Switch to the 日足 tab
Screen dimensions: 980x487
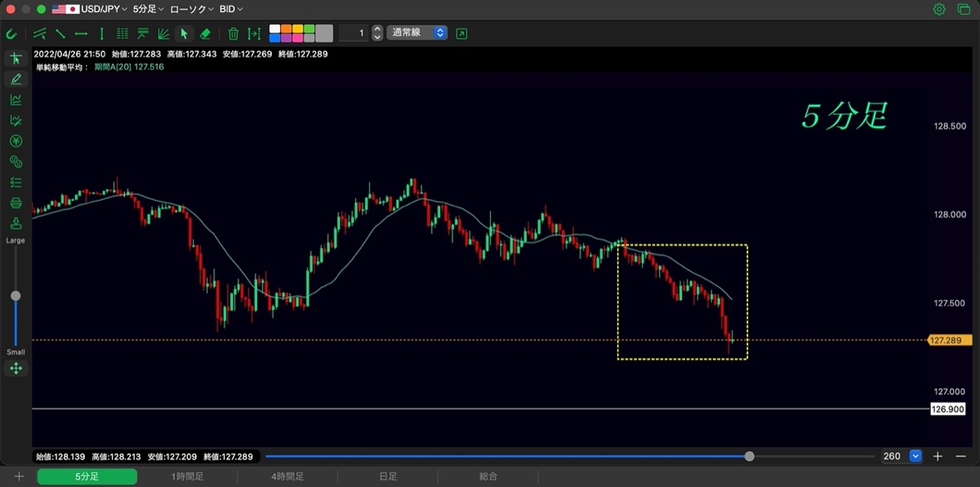pyautogui.click(x=388, y=476)
